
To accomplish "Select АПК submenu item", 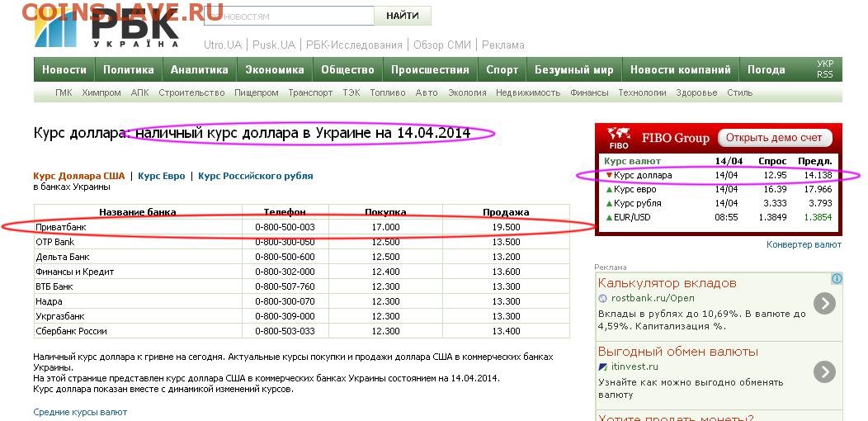I will point(139,93).
